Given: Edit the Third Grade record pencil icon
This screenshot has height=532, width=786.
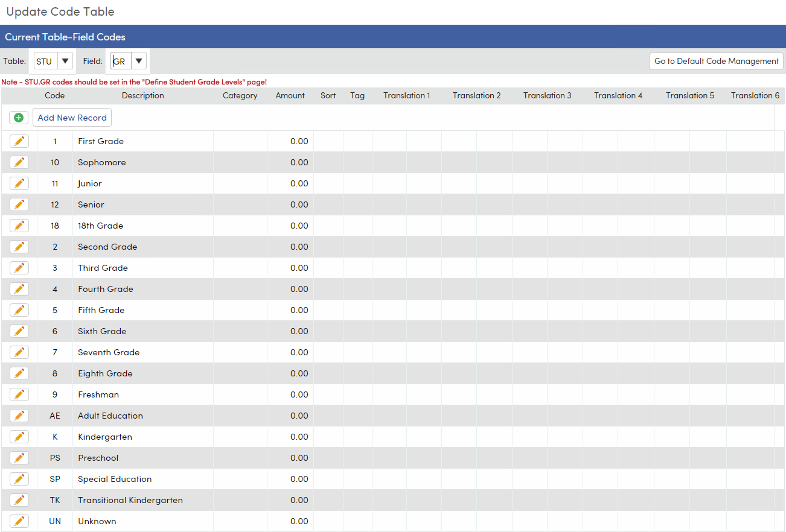Looking at the screenshot, I should pos(19,268).
